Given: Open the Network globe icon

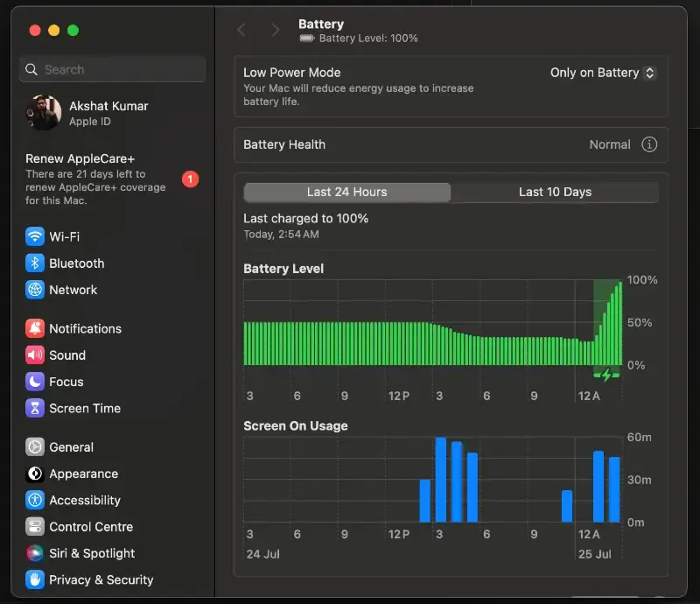Looking at the screenshot, I should 35,290.
